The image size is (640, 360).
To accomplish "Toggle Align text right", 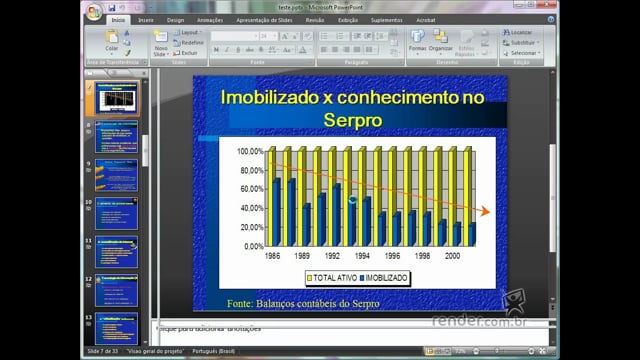I will pyautogui.click(x=346, y=50).
